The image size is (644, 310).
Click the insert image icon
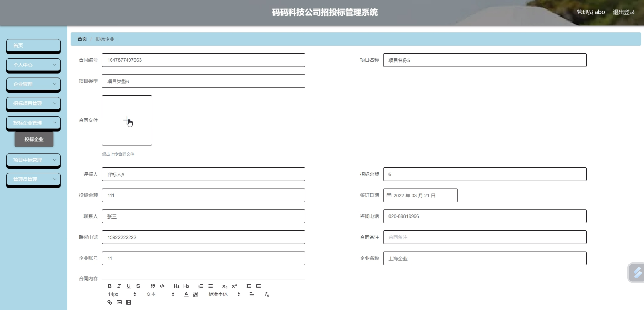[119, 302]
